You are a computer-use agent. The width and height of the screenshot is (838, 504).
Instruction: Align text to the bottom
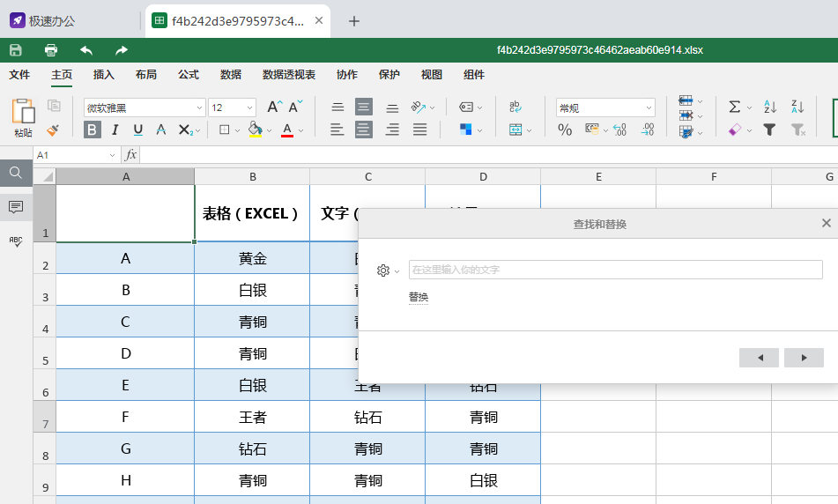coord(392,107)
